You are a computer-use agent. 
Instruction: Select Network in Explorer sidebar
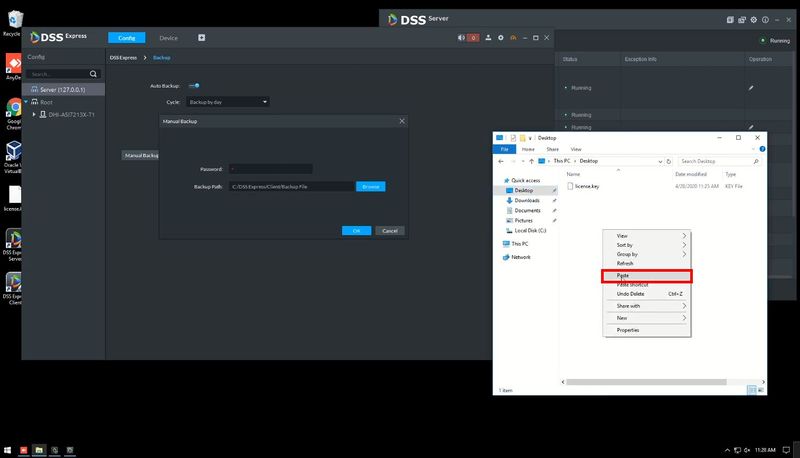(520, 257)
